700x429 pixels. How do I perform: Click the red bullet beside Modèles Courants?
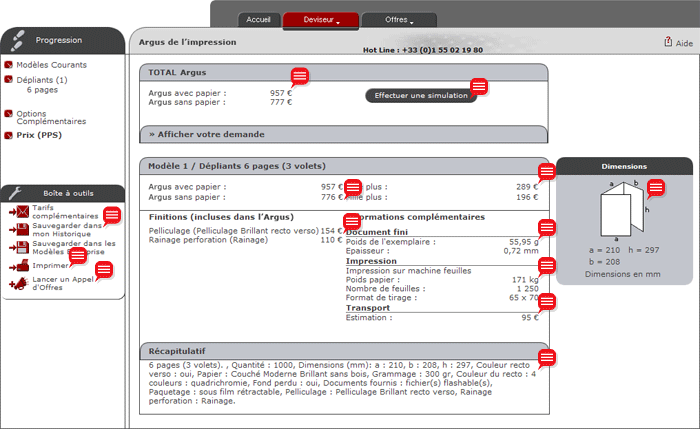(x=8, y=65)
